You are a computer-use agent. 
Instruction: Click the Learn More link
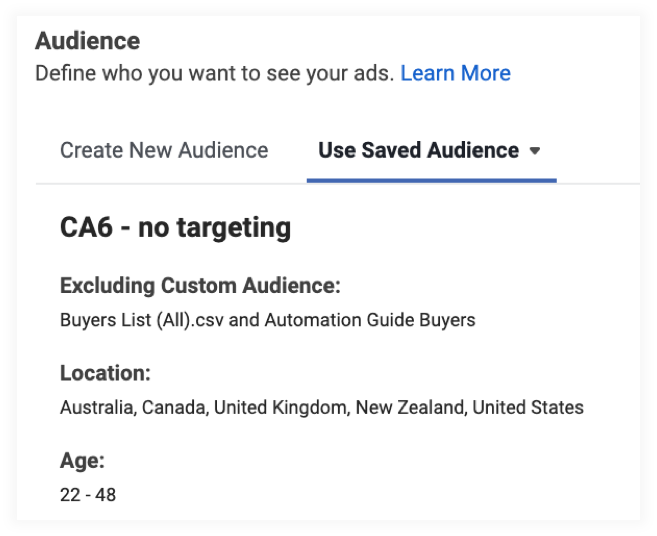click(x=455, y=73)
